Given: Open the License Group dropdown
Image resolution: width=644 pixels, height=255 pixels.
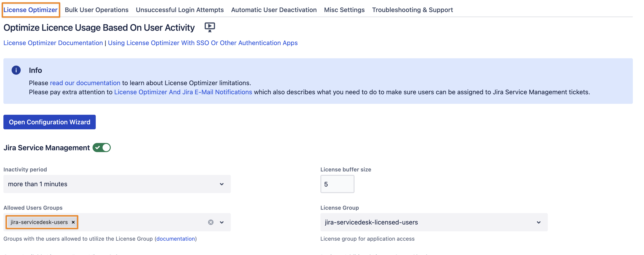Looking at the screenshot, I should (x=434, y=222).
